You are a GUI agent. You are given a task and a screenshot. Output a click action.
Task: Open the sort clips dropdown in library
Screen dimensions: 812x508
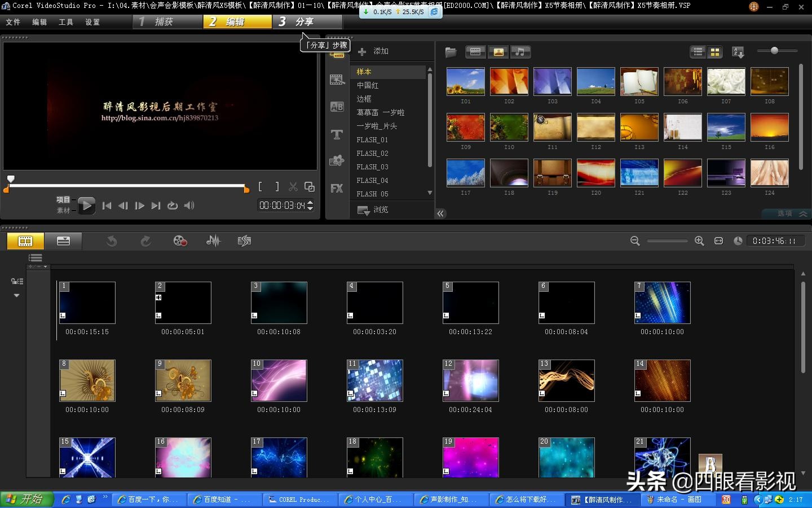click(738, 52)
